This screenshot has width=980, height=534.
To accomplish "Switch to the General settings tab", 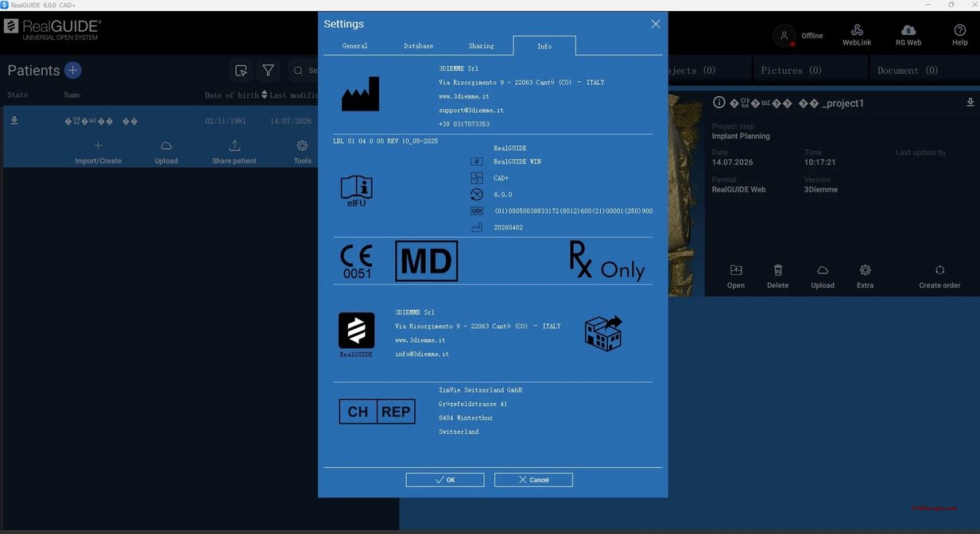I will tap(354, 46).
